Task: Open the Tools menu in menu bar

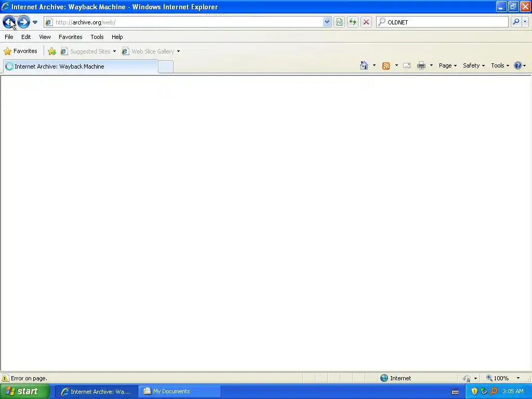Action: [97, 37]
